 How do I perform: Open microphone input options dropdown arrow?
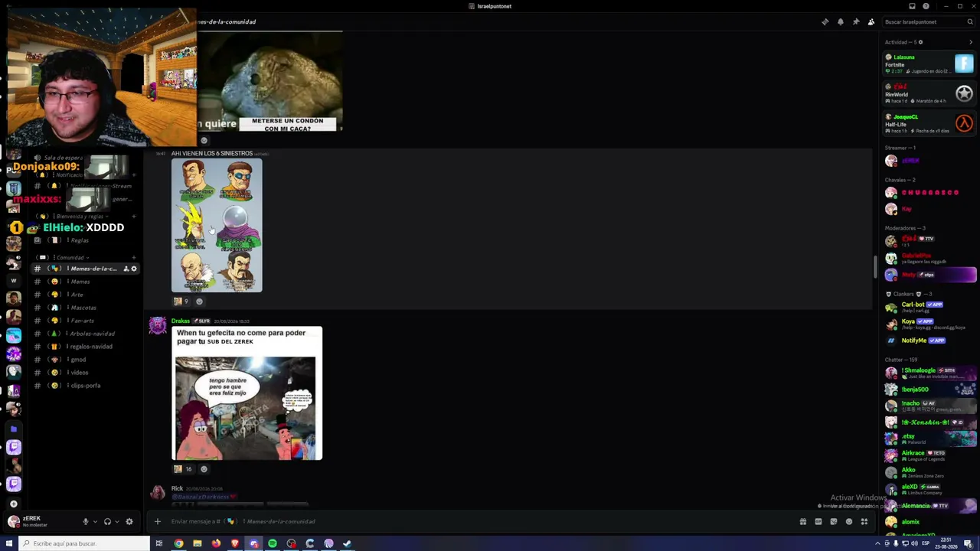click(x=95, y=521)
